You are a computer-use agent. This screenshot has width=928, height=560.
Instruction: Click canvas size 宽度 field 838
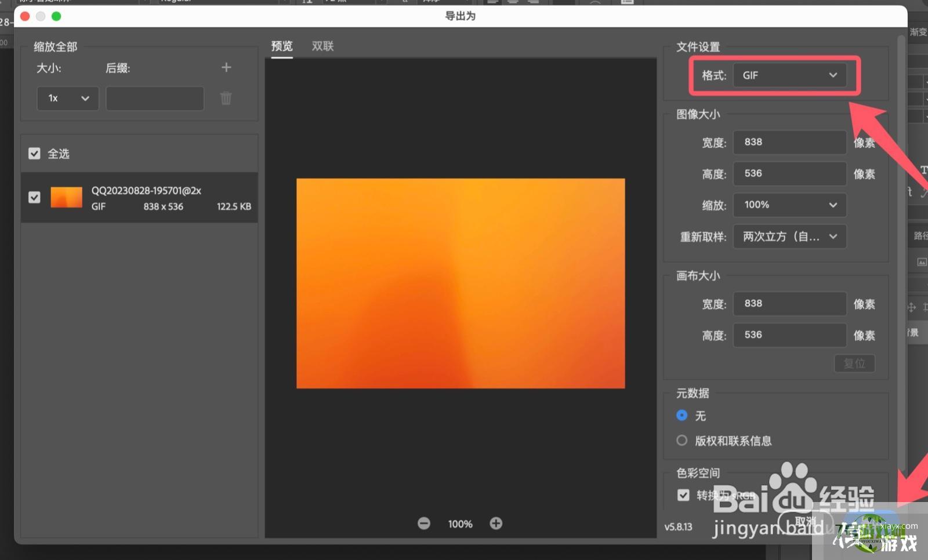789,303
